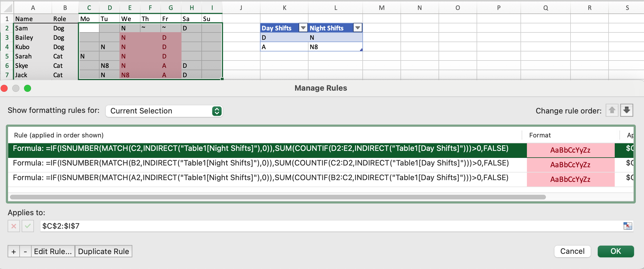The image size is (644, 269).
Task: Add a new rule with plus button
Action: (x=14, y=251)
